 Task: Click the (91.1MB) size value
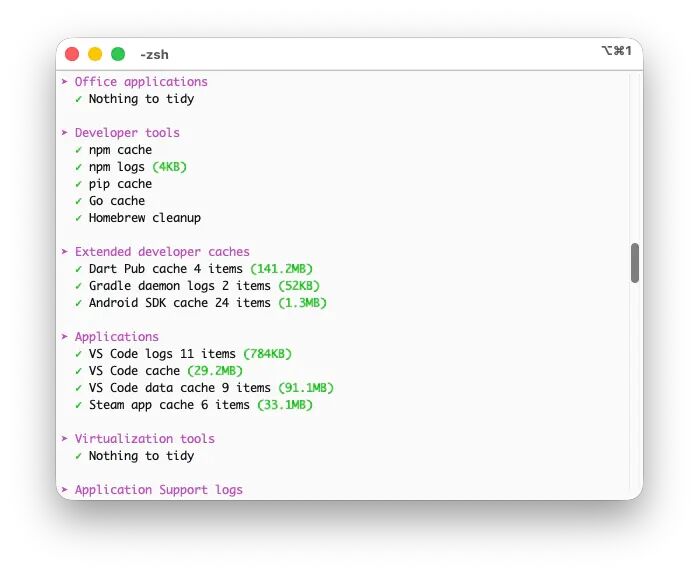tap(306, 388)
